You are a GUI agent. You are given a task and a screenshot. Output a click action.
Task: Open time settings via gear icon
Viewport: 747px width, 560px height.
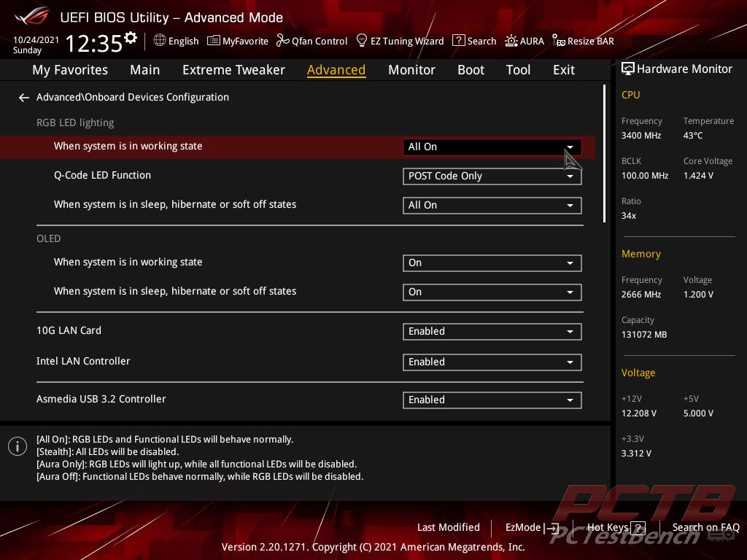pyautogui.click(x=131, y=38)
